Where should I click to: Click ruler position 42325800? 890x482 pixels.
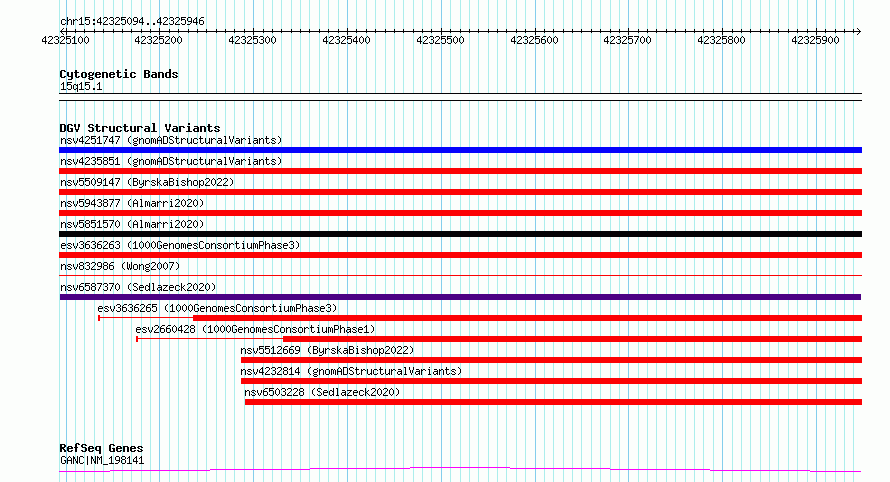[721, 40]
